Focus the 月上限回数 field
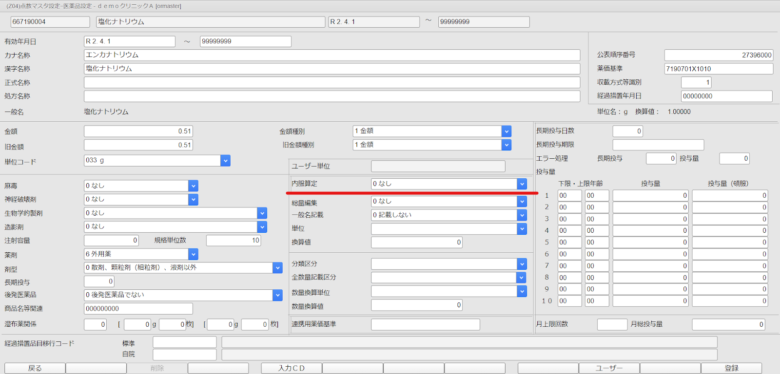Screen dimensions: 780x374 coord(612,324)
